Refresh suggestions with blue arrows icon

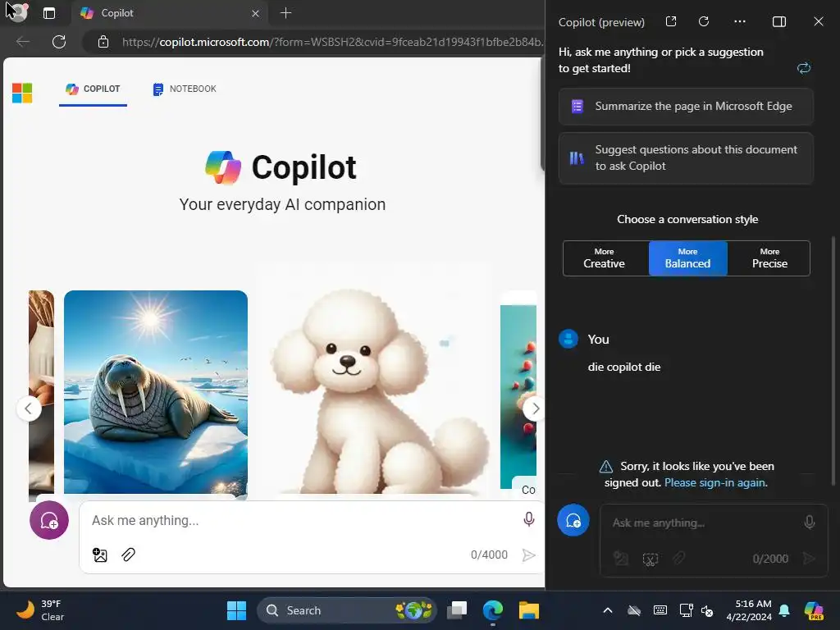click(x=804, y=68)
